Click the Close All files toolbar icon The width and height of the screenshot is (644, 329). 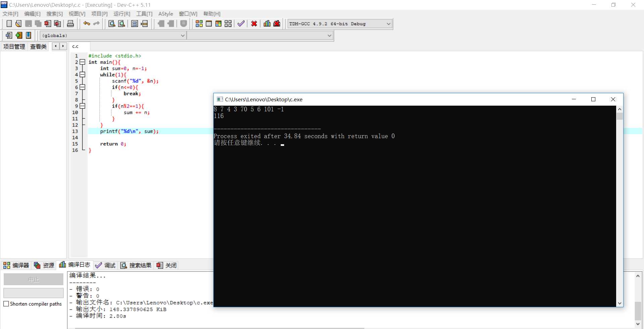tap(57, 23)
